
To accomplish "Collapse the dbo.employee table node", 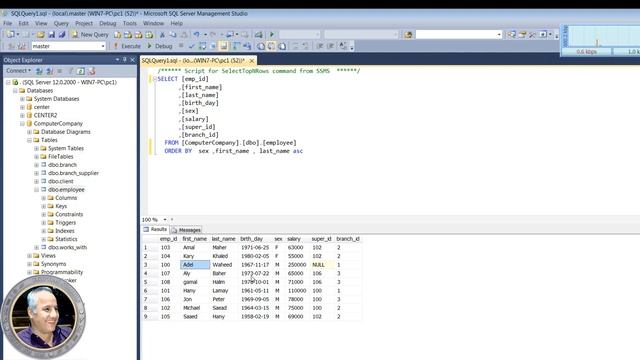I will (x=36, y=190).
